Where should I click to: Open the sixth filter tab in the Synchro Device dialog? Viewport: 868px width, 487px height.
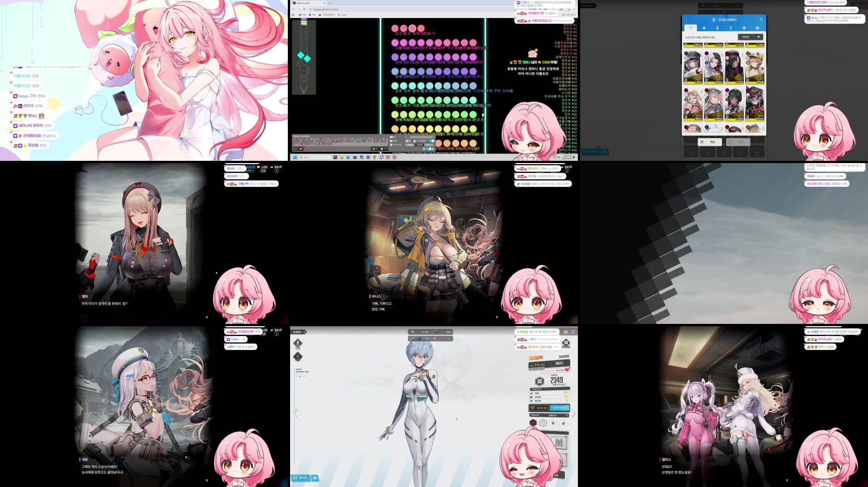tap(757, 28)
